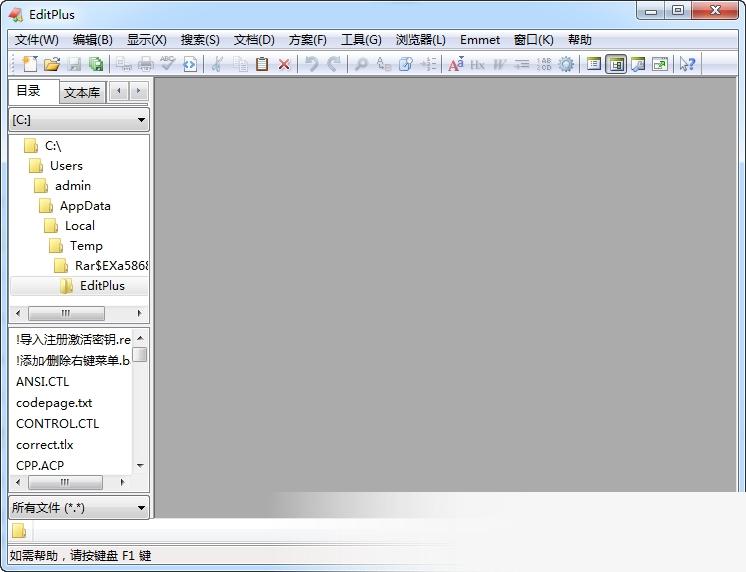Toggle the Directory Window highlighted toolbar button
This screenshot has width=746, height=572.
coord(616,64)
